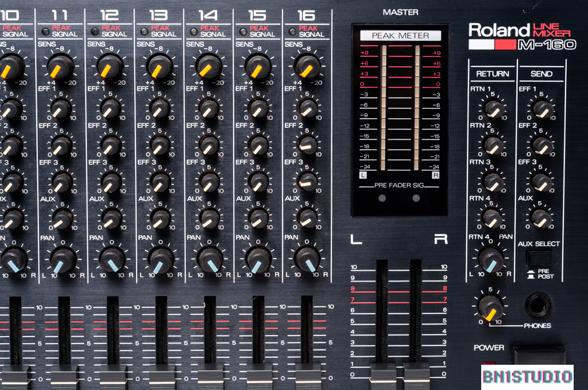Click the RTN 4 PAN knob

[491, 259]
